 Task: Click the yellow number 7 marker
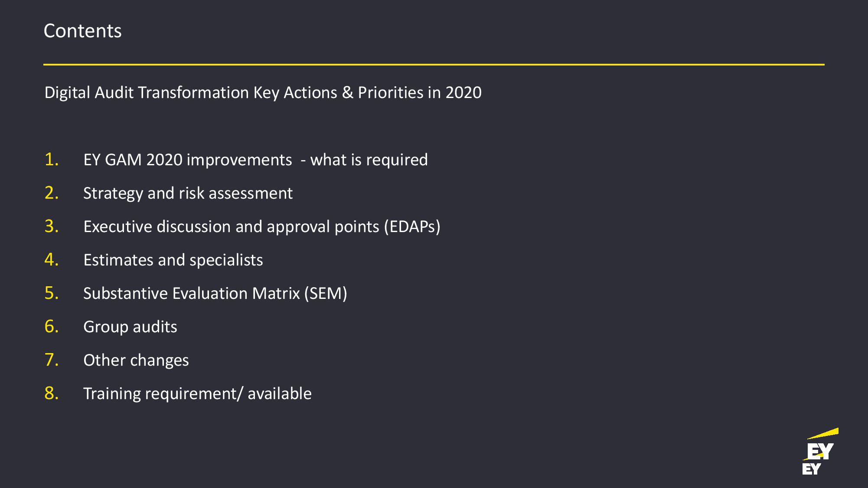click(x=52, y=360)
